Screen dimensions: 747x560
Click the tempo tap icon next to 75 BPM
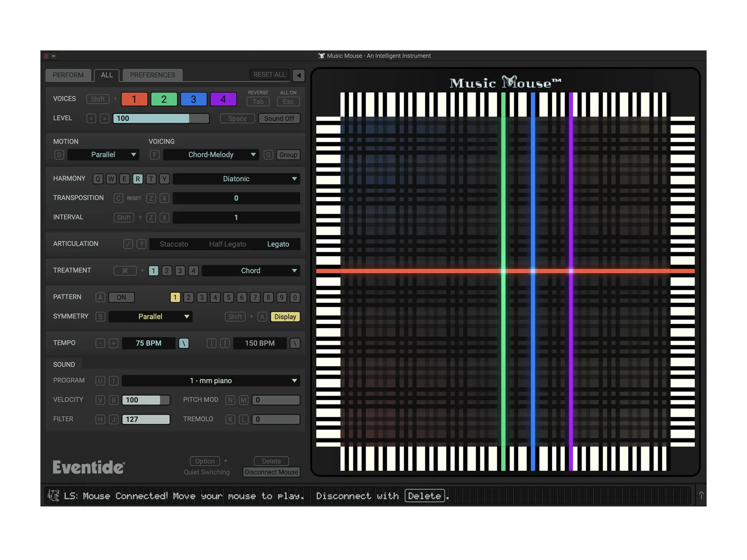coord(183,343)
